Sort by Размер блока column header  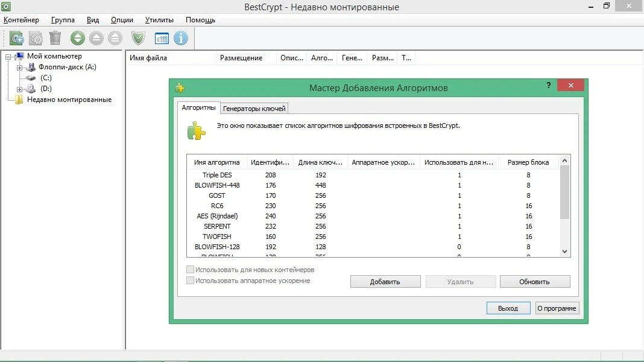528,162
